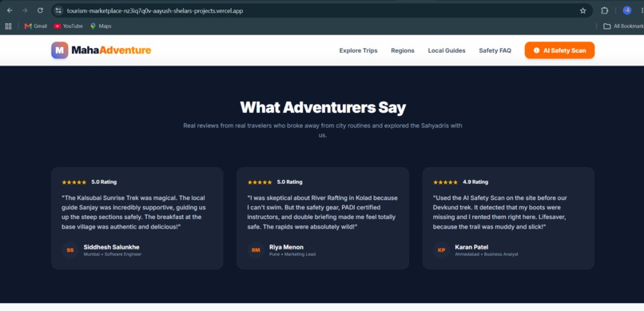Open the Regions menu item
644x311 pixels.
403,50
